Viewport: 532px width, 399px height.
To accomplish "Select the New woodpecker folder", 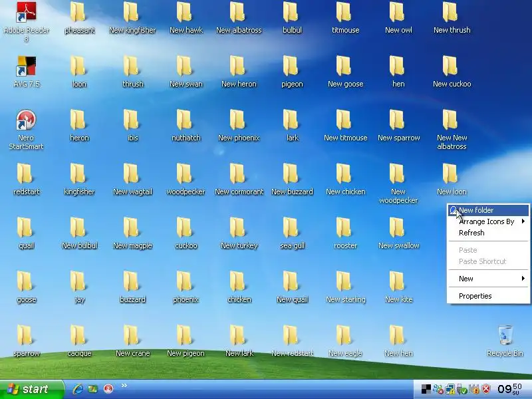I will coord(398,184).
